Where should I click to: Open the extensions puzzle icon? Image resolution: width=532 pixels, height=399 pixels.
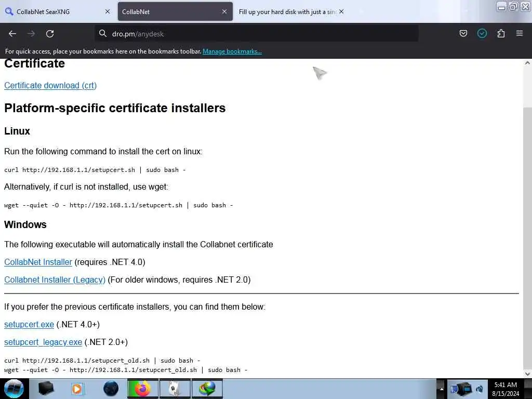tap(501, 33)
